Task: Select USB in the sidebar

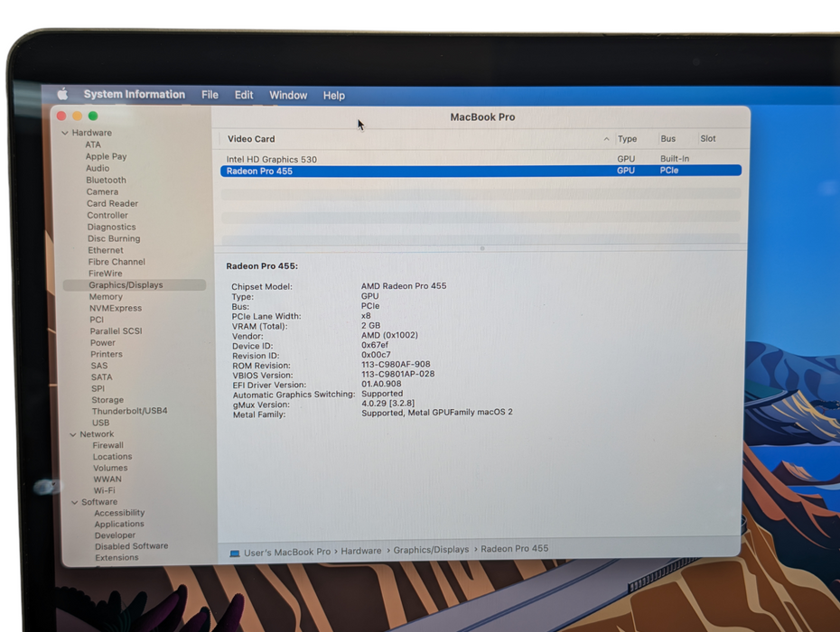Action: point(101,423)
